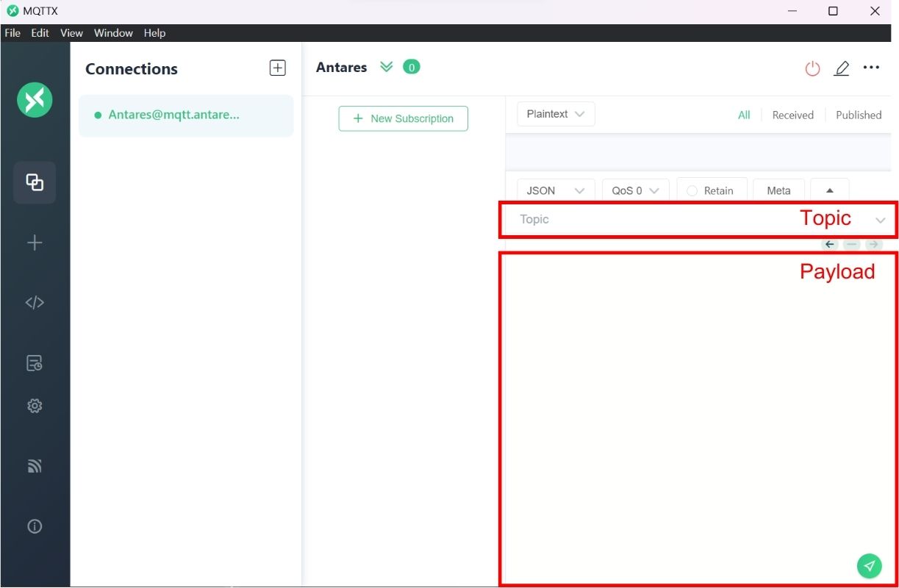899x588 pixels.
Task: Show All messages filter
Action: pyautogui.click(x=744, y=115)
